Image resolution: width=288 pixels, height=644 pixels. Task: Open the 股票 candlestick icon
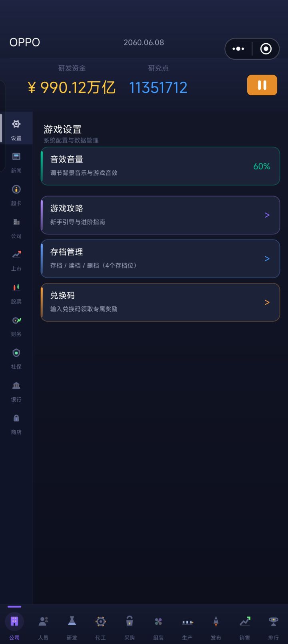click(16, 288)
